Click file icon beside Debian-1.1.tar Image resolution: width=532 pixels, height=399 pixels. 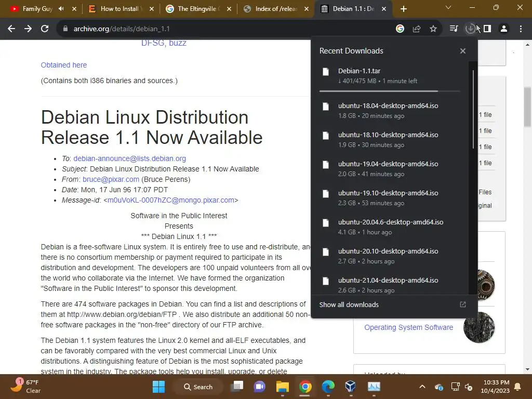[326, 72]
